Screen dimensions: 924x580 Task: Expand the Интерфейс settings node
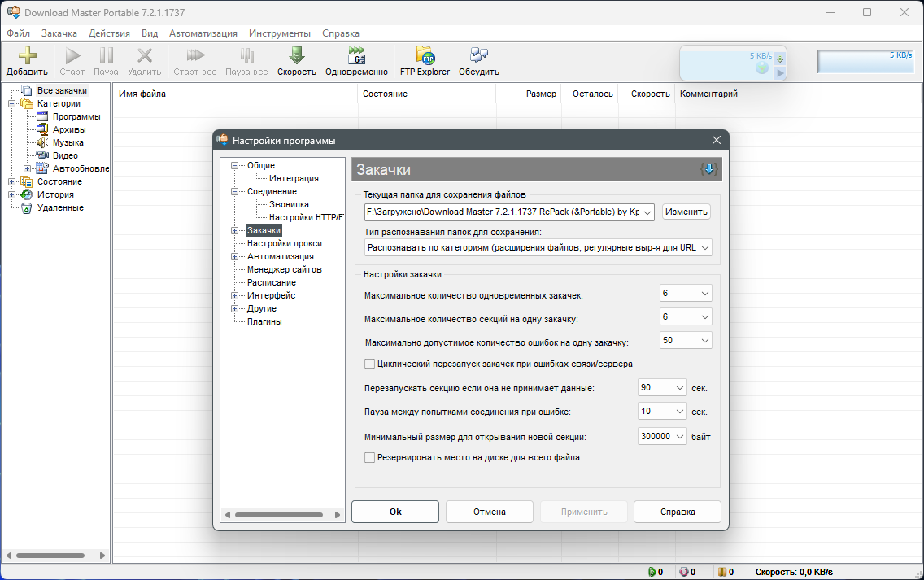click(x=234, y=295)
